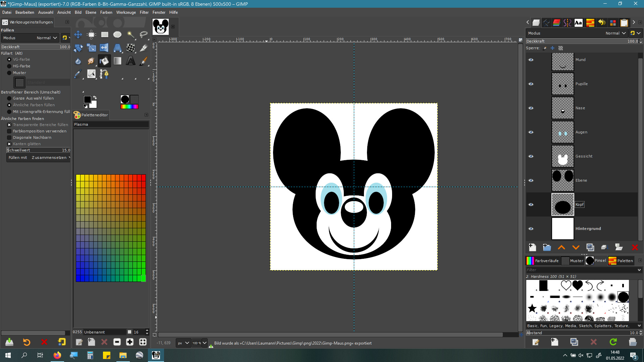Select the Gradient tool
Viewport: 644px width, 362px height.
[x=117, y=61]
